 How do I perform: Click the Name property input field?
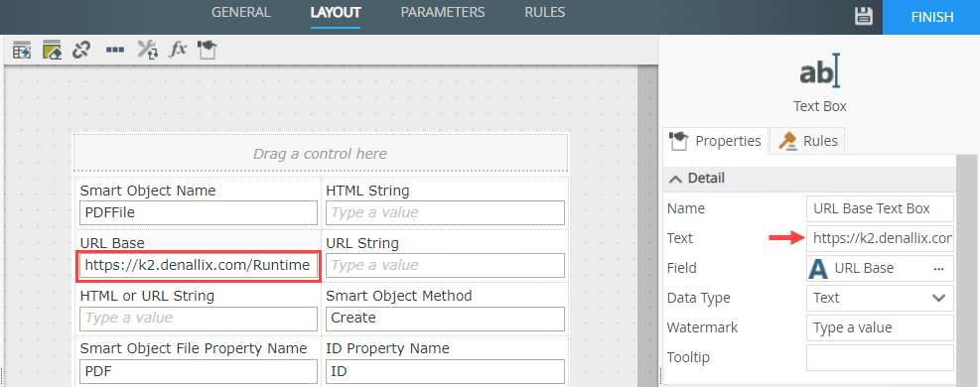(x=880, y=208)
